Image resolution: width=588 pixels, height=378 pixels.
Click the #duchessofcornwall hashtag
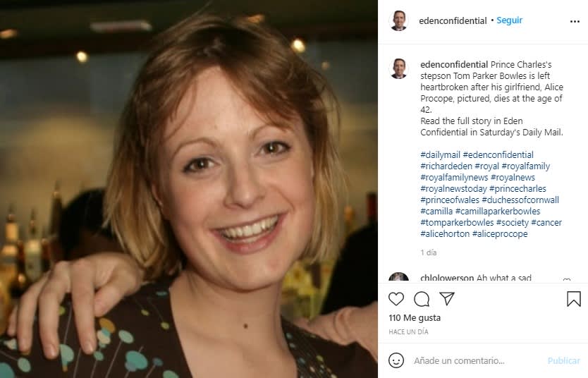(x=520, y=200)
